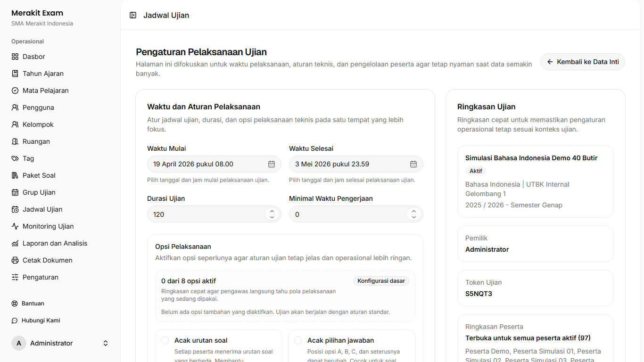Click the Laporan dan Analisis chart icon
The height and width of the screenshot is (362, 644).
[15, 243]
